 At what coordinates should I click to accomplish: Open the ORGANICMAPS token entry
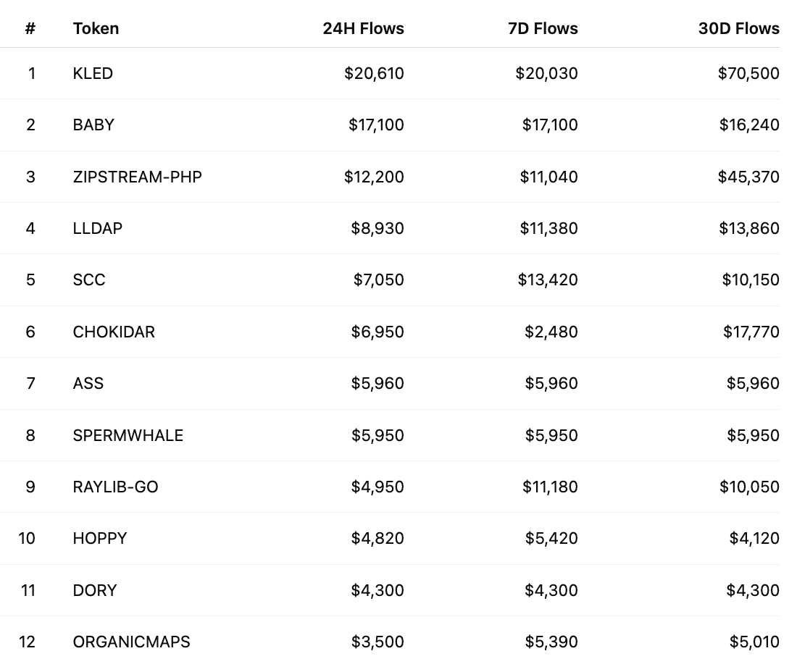point(131,642)
